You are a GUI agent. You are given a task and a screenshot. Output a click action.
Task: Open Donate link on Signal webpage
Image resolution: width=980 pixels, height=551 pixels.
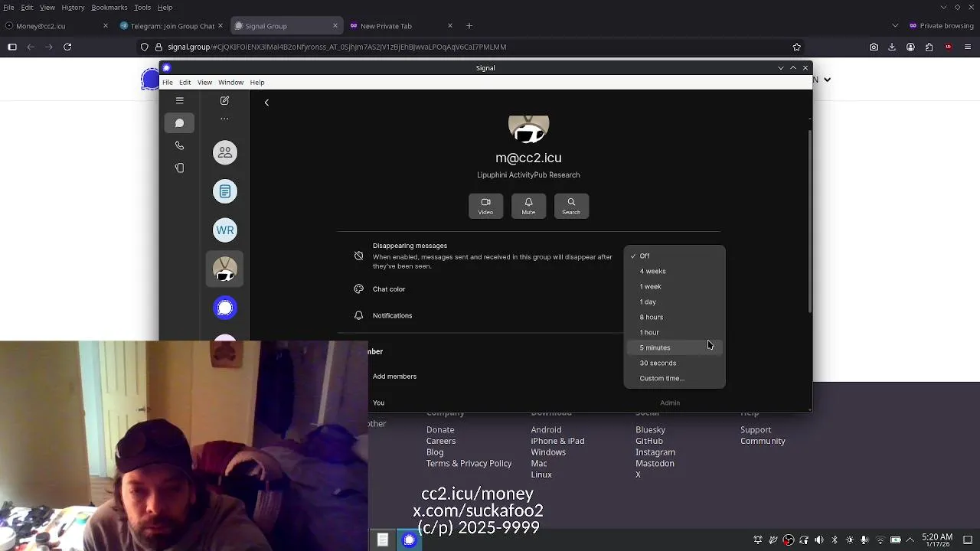pyautogui.click(x=440, y=430)
